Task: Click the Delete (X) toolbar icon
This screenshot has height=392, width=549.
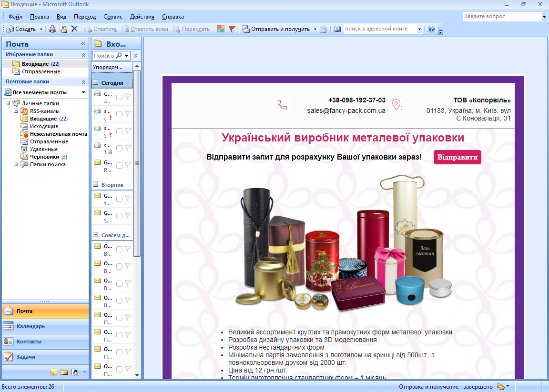Action: pos(74,29)
